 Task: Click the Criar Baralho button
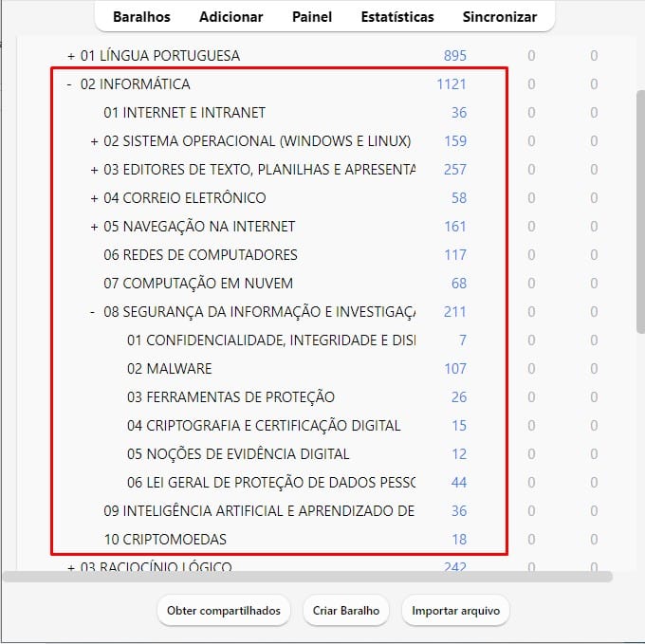pos(346,610)
